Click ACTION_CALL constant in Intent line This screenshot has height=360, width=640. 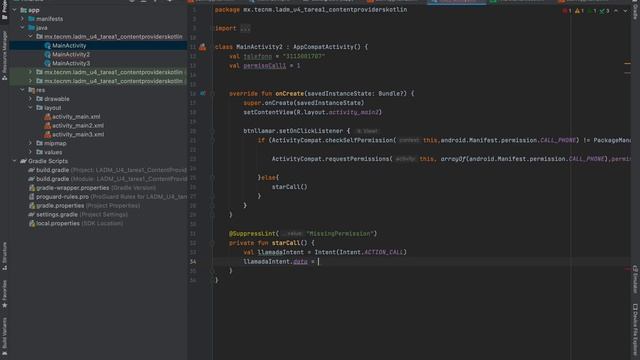[383, 252]
